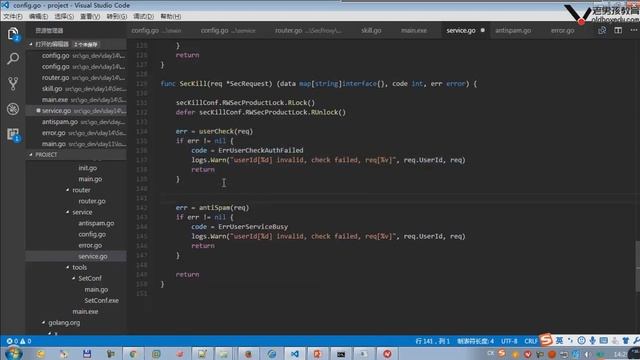Change the CRLF line ending setting
This screenshot has width=640, height=360.
point(531,341)
